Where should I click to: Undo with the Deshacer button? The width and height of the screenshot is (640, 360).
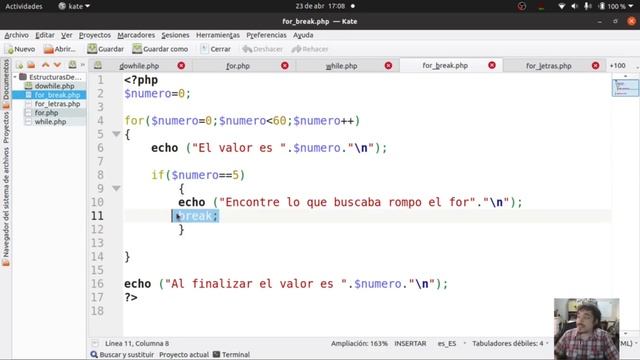[x=262, y=49]
